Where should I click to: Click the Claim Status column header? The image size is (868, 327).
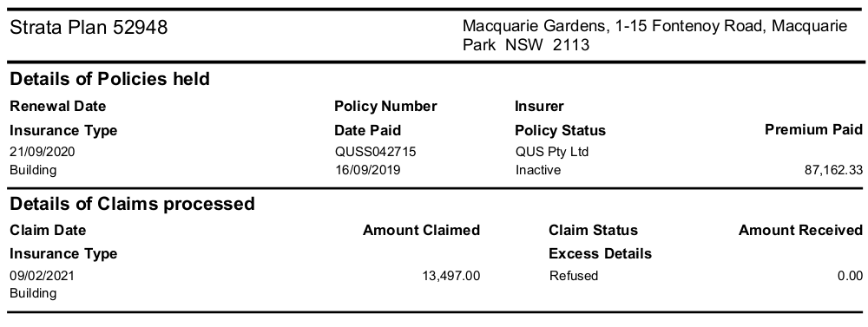593,230
